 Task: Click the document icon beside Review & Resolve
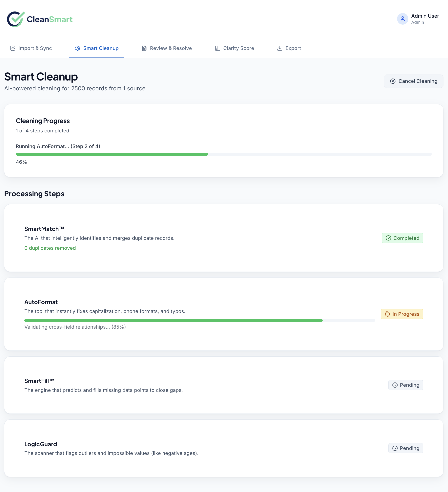(x=144, y=48)
